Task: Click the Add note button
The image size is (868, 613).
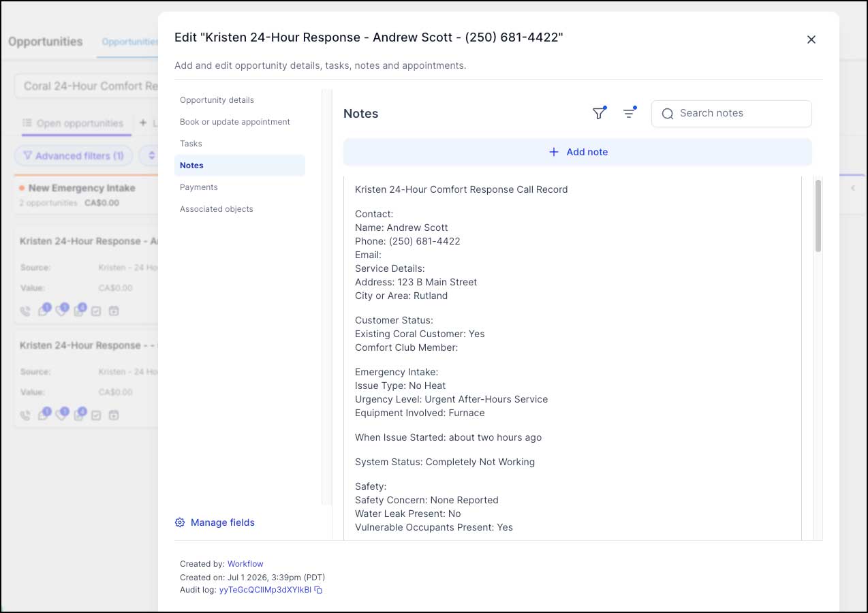Action: [578, 152]
